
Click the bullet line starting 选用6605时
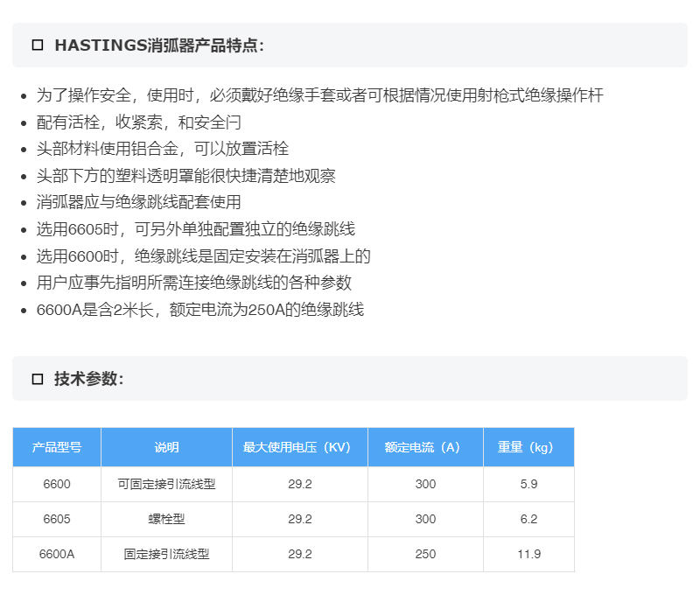tap(196, 229)
